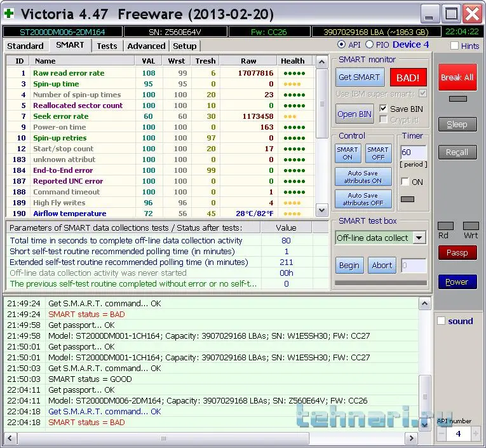
Task: Toggle the Crypt it! checkbox
Action: click(383, 119)
